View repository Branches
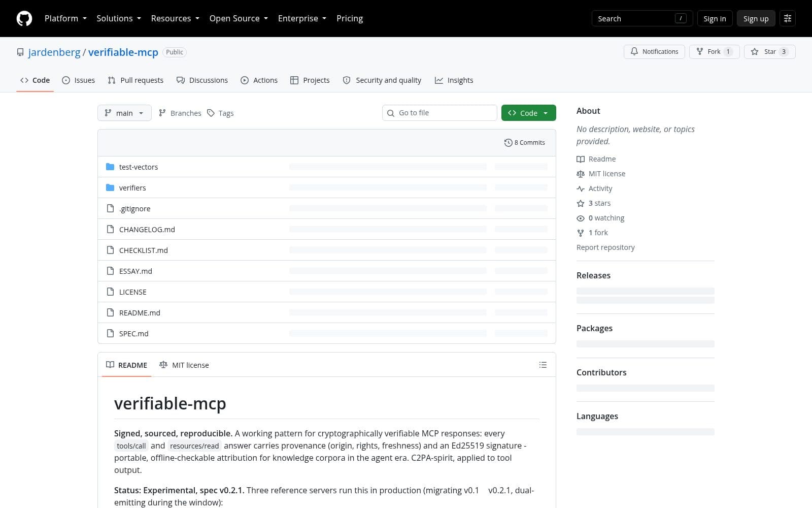This screenshot has width=812, height=508. 180,113
